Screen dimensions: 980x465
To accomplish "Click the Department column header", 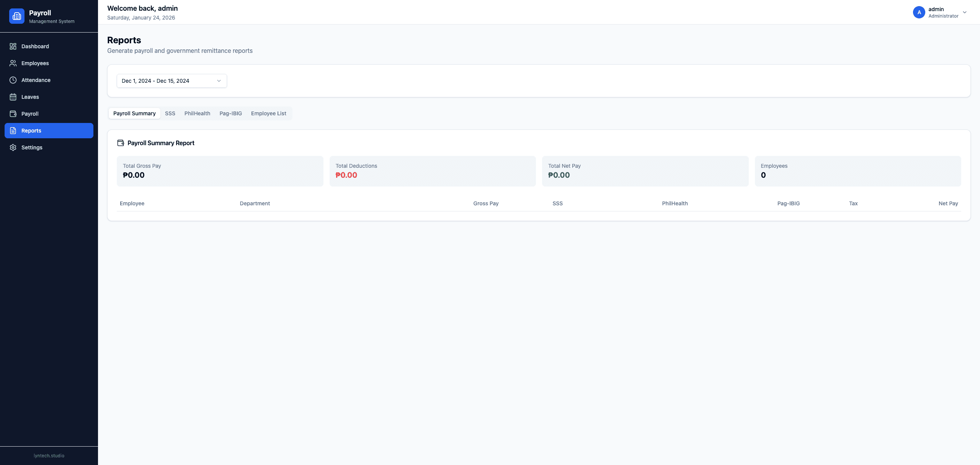I will click(x=255, y=203).
